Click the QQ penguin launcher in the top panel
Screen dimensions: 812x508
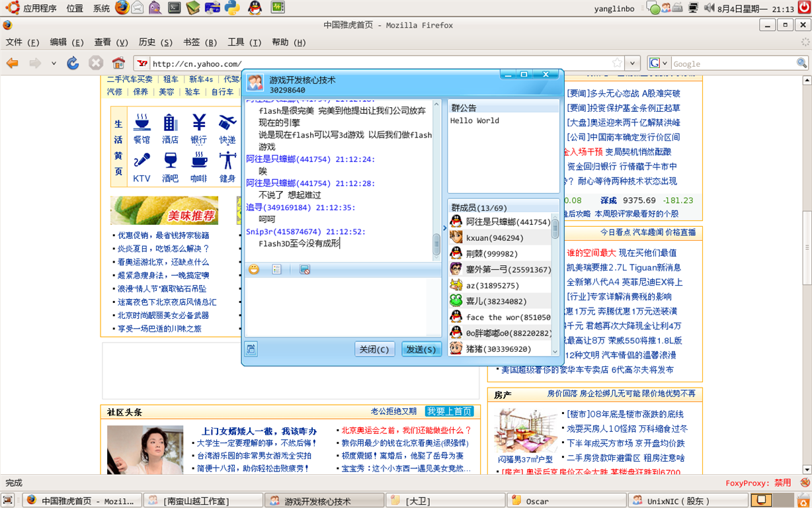click(x=255, y=8)
